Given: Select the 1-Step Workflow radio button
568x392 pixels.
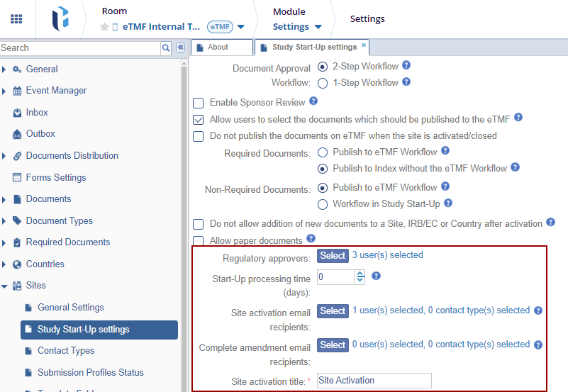Looking at the screenshot, I should point(323,83).
